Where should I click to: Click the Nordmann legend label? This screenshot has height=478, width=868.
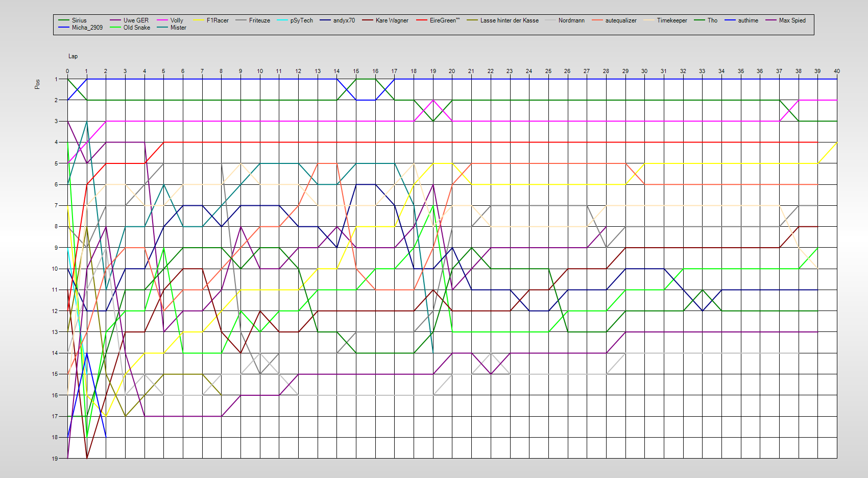tap(571, 20)
